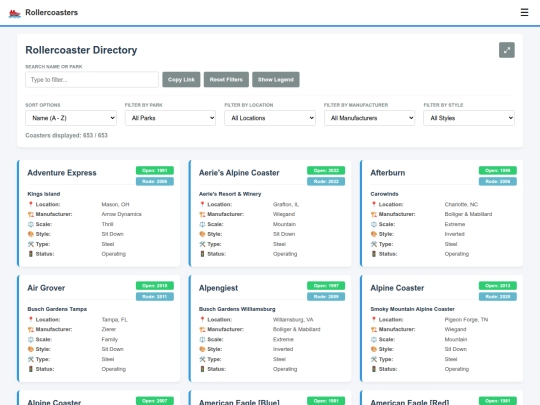Click the Open badge on Afterburn card
Viewport: 540px width, 405px height.
498,170
